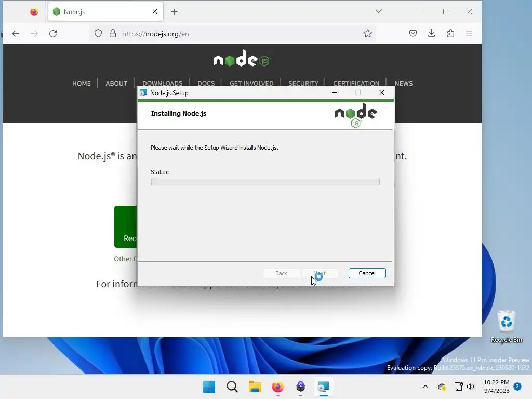532x399 pixels.
Task: Open DOCS on Node.js site nav
Action: [206, 84]
